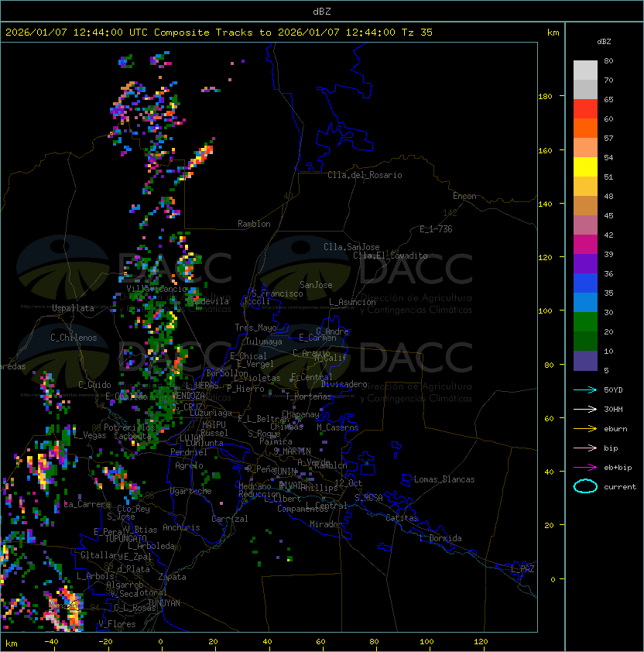The width and height of the screenshot is (644, 652).
Task: Click the 'L_Vegas' map label
Action: [90, 435]
